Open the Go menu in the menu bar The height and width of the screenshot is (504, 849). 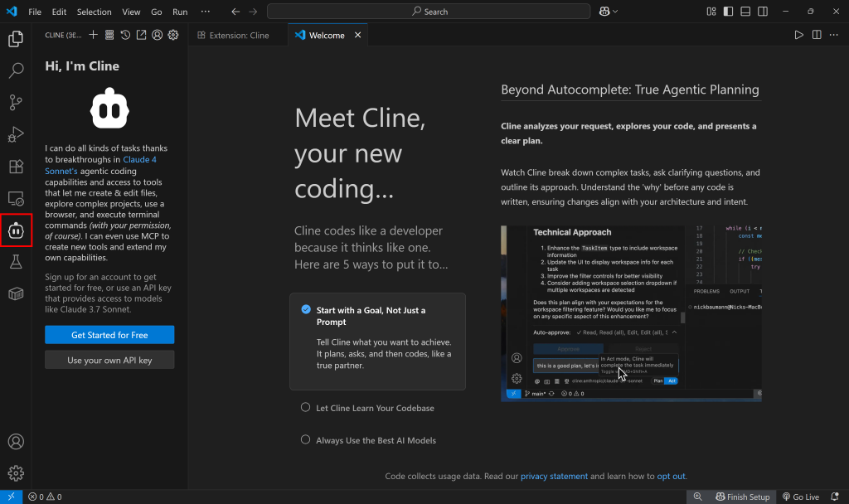click(156, 12)
